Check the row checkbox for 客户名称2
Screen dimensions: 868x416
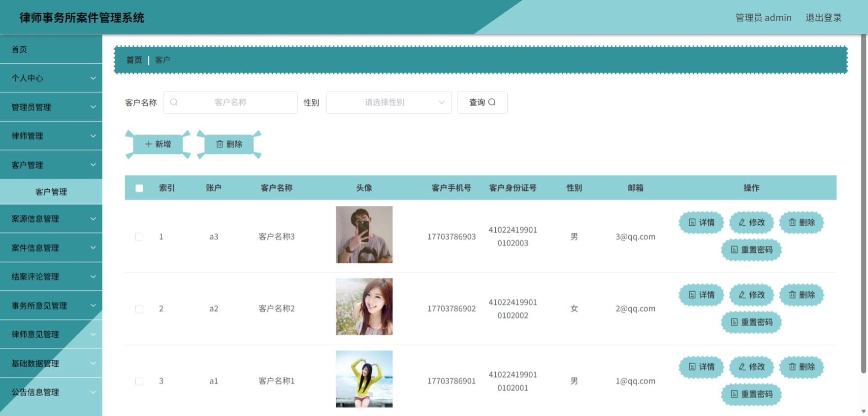(x=139, y=309)
